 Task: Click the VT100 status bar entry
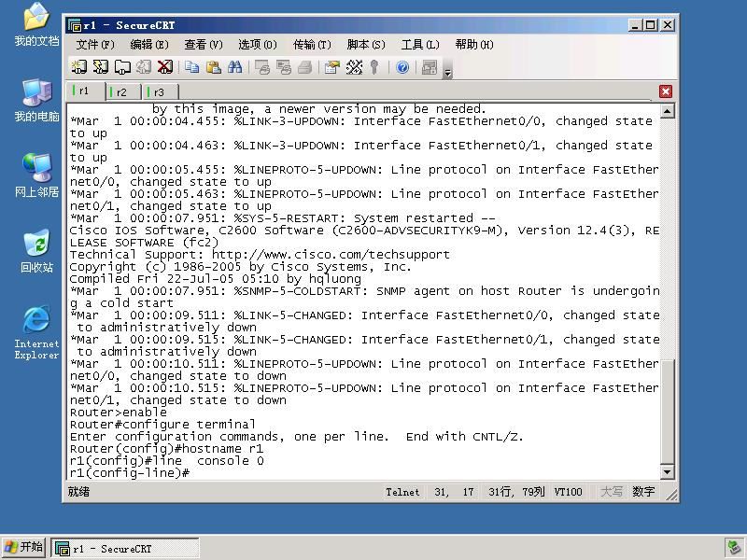[x=568, y=492]
